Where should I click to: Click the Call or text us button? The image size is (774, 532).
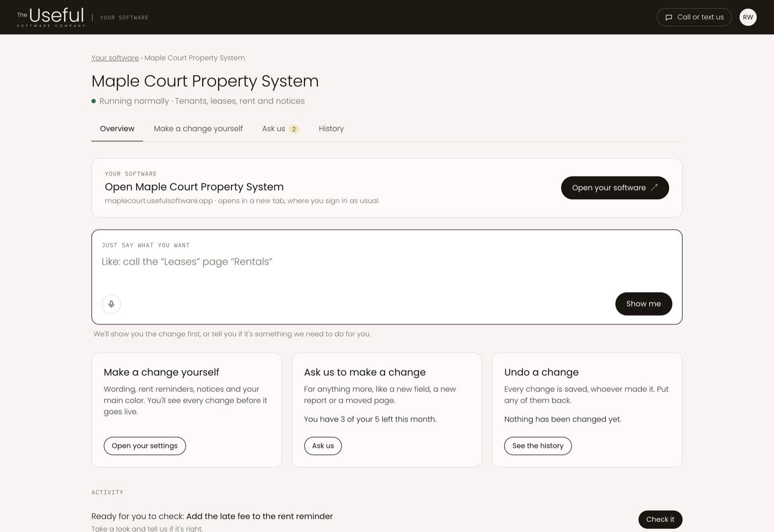(694, 17)
